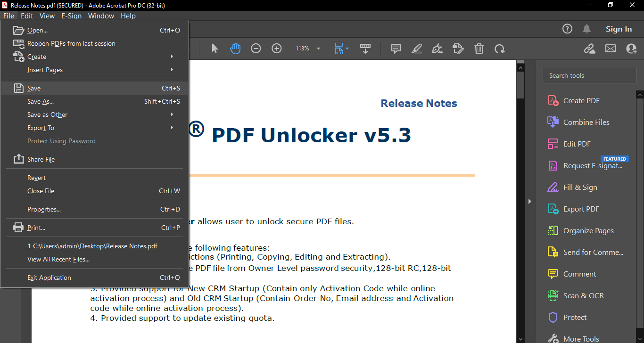The height and width of the screenshot is (343, 644).
Task: Open notifications bell icon
Action: click(x=586, y=29)
